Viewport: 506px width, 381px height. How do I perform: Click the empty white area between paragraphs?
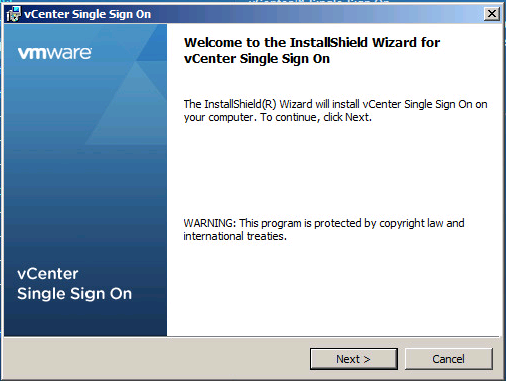[333, 170]
